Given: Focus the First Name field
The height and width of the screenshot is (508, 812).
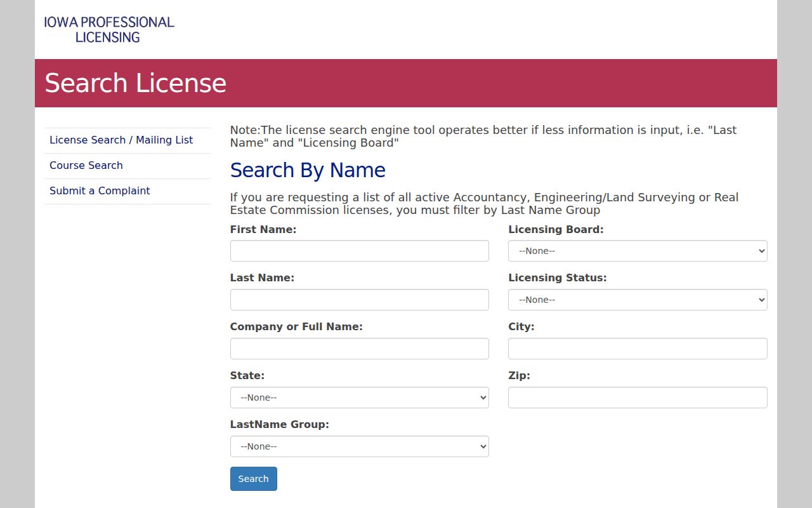Looking at the screenshot, I should pos(360,251).
